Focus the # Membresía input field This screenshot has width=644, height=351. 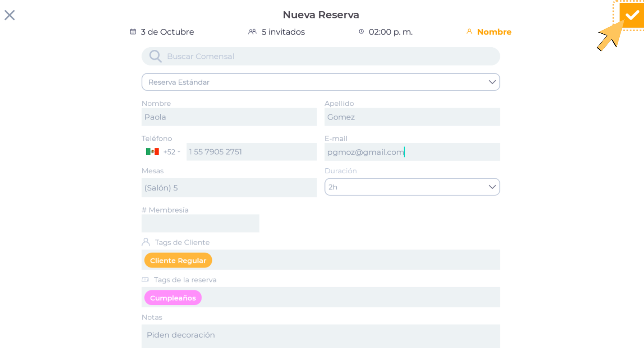click(200, 223)
